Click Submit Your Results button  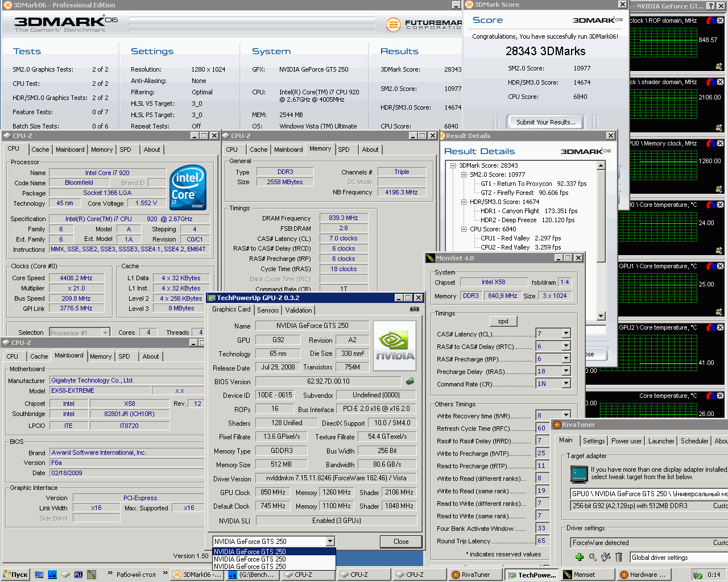pyautogui.click(x=545, y=122)
